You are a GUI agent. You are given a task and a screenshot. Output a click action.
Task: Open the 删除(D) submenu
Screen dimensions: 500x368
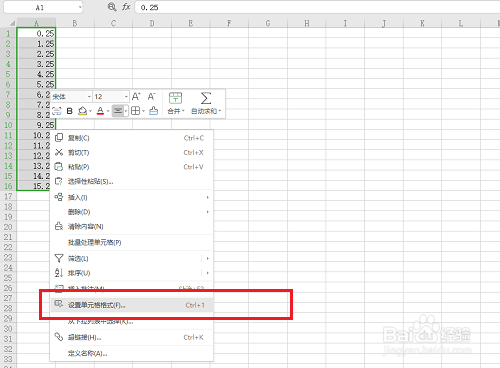point(132,212)
